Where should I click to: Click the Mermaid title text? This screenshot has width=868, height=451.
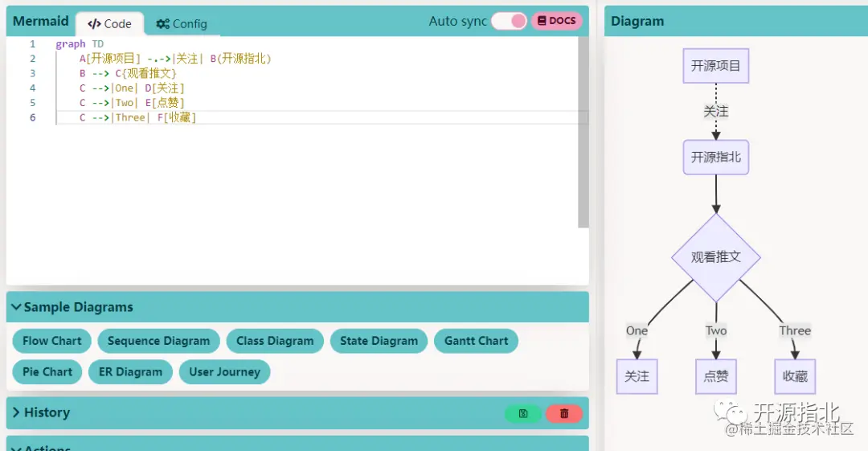coord(41,21)
